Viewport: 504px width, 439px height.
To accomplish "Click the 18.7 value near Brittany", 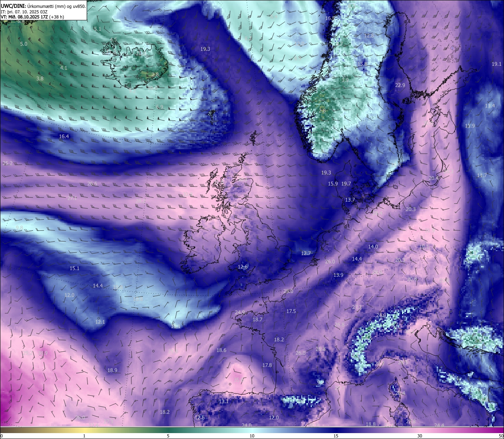I will tap(258, 319).
